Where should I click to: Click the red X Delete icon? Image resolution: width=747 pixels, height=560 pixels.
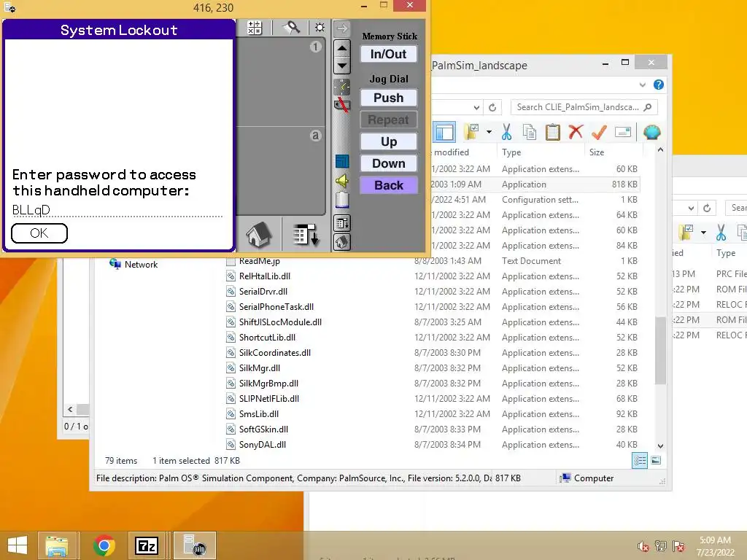click(x=576, y=131)
